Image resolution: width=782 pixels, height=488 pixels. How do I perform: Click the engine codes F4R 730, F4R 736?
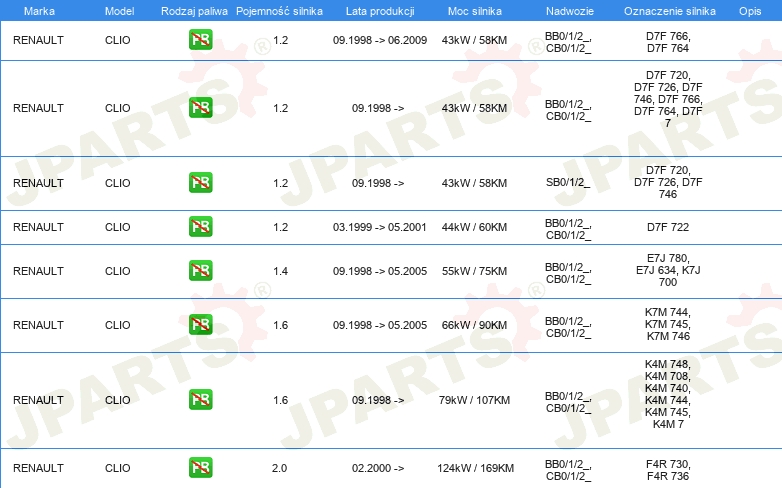click(x=668, y=470)
